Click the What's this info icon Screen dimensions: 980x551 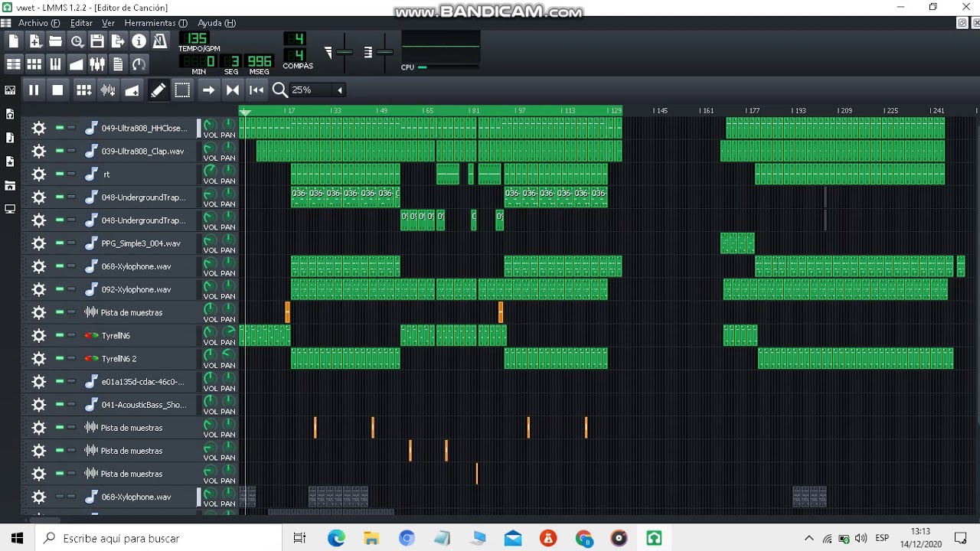139,41
